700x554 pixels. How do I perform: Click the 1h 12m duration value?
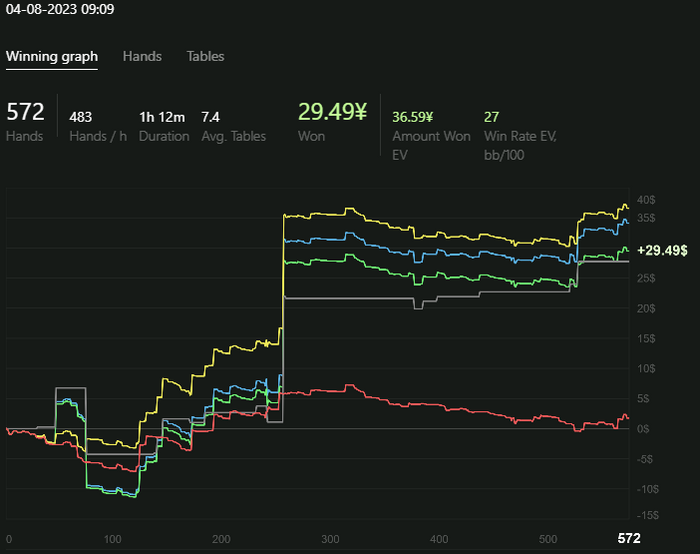point(162,117)
